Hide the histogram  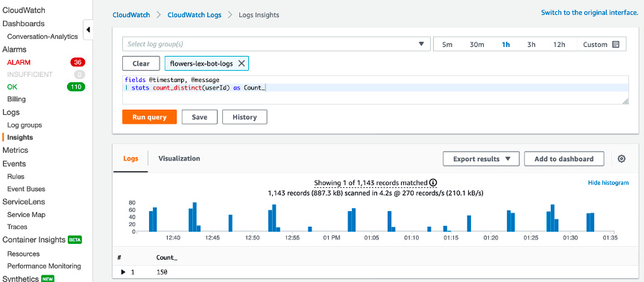pyautogui.click(x=608, y=183)
